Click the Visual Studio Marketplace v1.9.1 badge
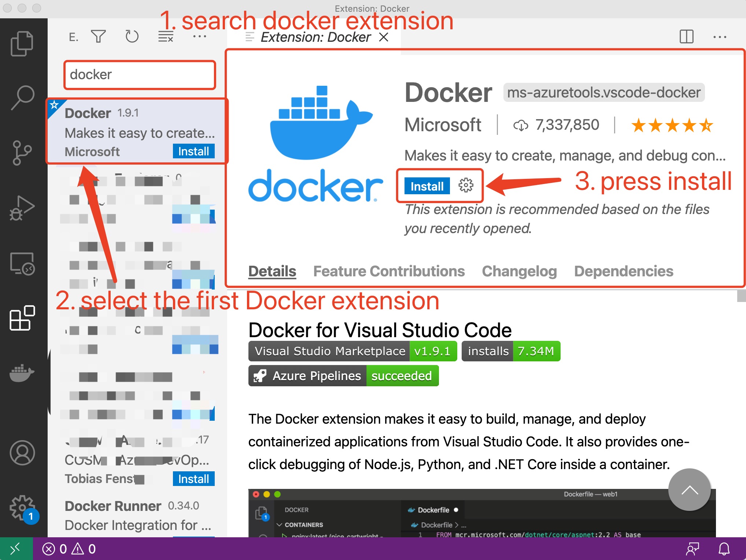Screen dimensions: 746x560 point(352,351)
